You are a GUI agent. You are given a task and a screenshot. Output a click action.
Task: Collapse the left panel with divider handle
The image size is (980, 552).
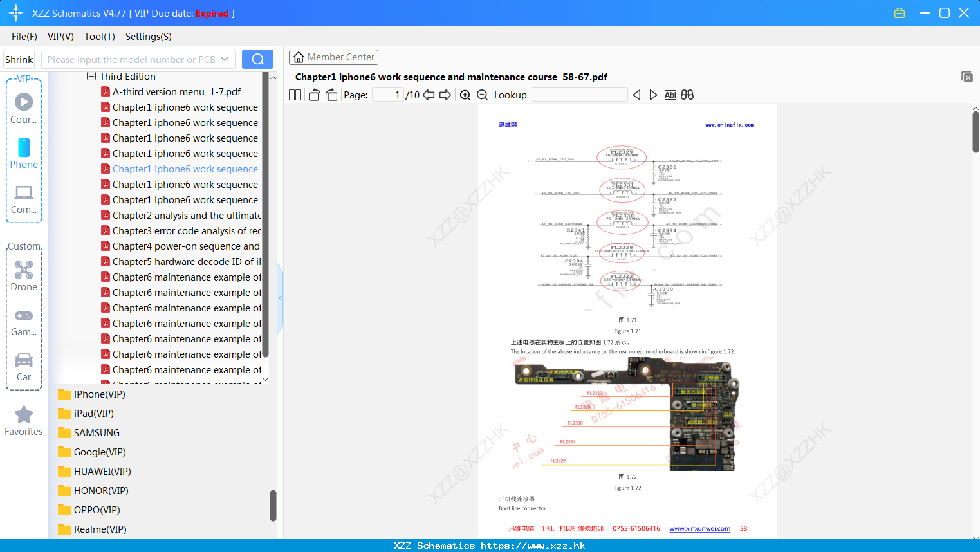(280, 297)
